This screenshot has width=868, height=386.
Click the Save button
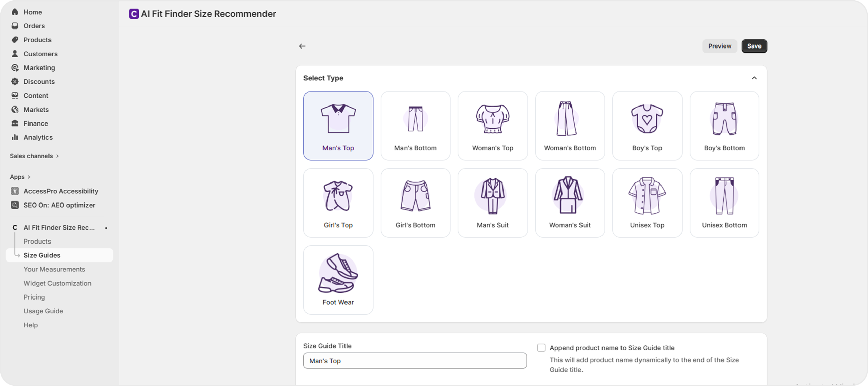coord(754,46)
